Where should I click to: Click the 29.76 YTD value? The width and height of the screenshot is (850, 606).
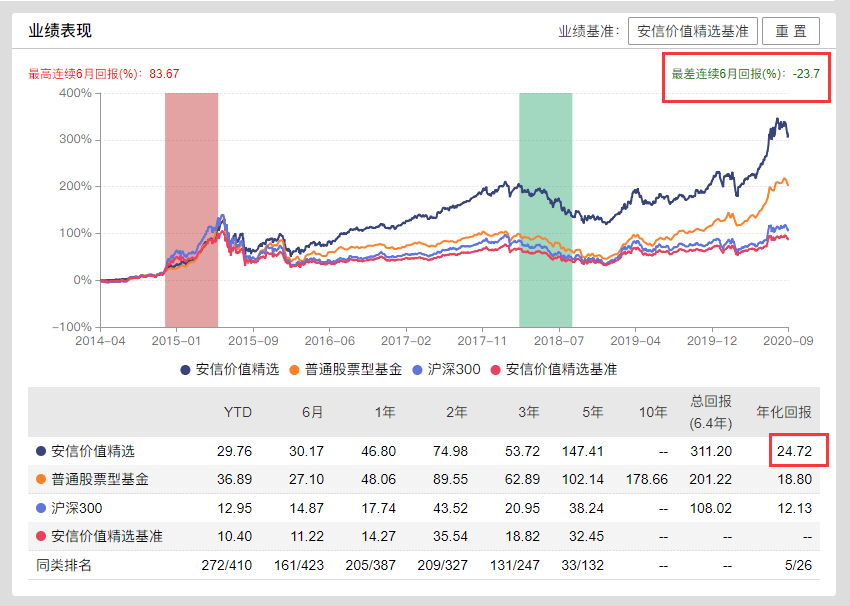[x=234, y=451]
